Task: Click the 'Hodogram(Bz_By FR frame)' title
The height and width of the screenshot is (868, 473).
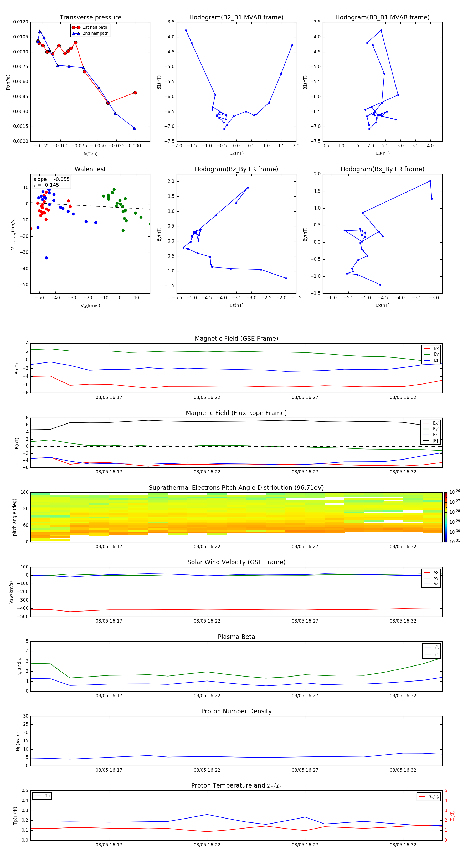Action: coord(236,169)
